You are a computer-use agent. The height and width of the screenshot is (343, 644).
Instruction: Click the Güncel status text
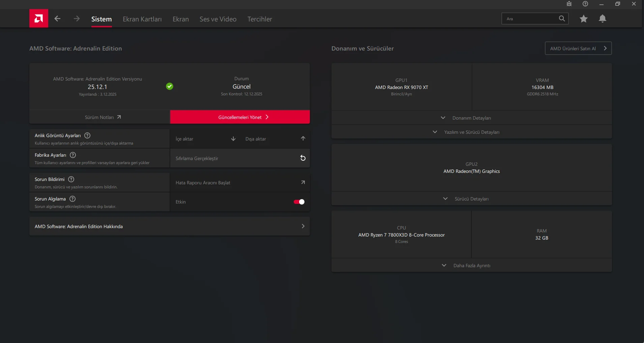pyautogui.click(x=242, y=87)
